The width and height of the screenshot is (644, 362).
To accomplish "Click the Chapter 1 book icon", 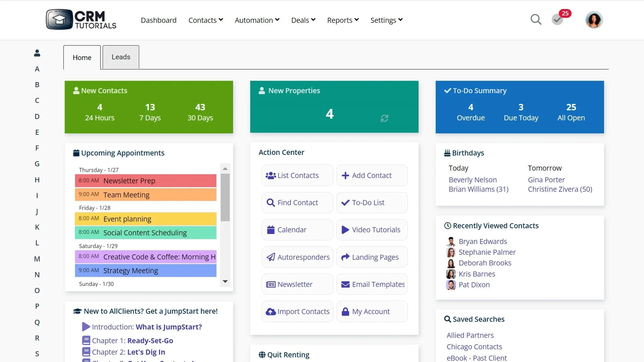I will (x=86, y=341).
